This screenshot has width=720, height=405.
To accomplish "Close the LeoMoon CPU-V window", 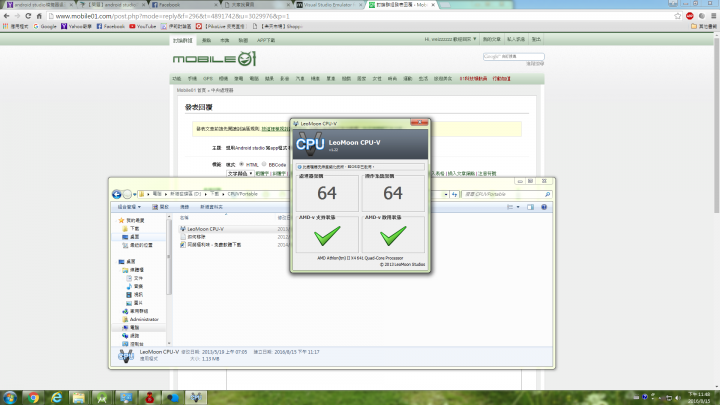I will coord(419,123).
